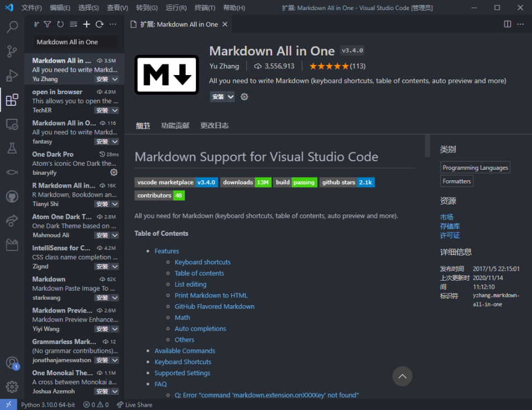The width and height of the screenshot is (532, 410).
Task: Click the Formatters category tag
Action: point(456,181)
